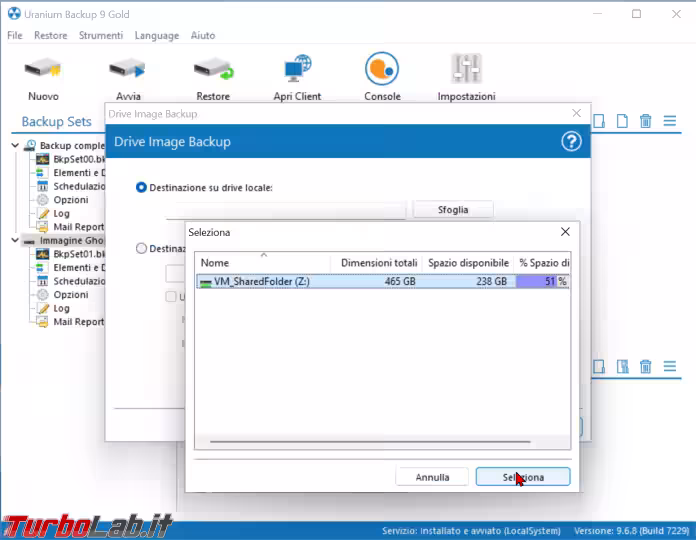Click the hamburger menu icon in lower panel
Screen dimensions: 696x540
[x=669, y=366]
